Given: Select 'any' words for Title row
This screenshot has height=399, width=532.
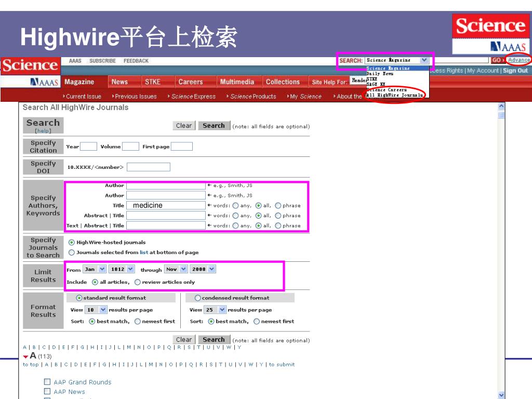Looking at the screenshot, I should tap(235, 206).
